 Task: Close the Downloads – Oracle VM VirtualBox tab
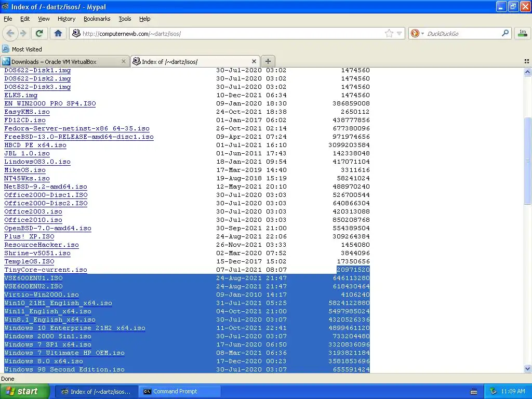[124, 61]
